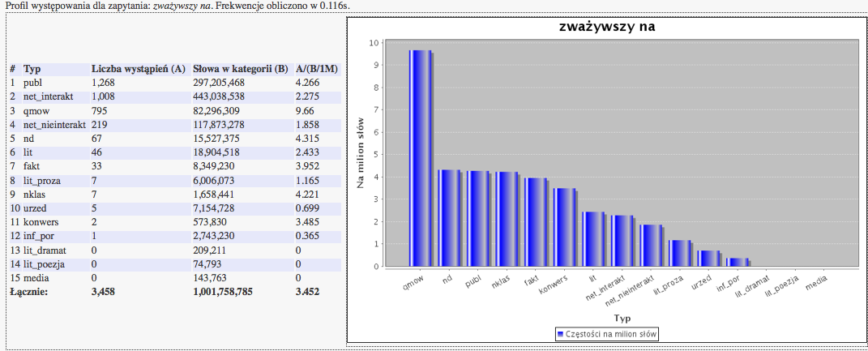868x351 pixels.
Task: Click the 'Na milion słów' axis label
Action: (x=361, y=153)
